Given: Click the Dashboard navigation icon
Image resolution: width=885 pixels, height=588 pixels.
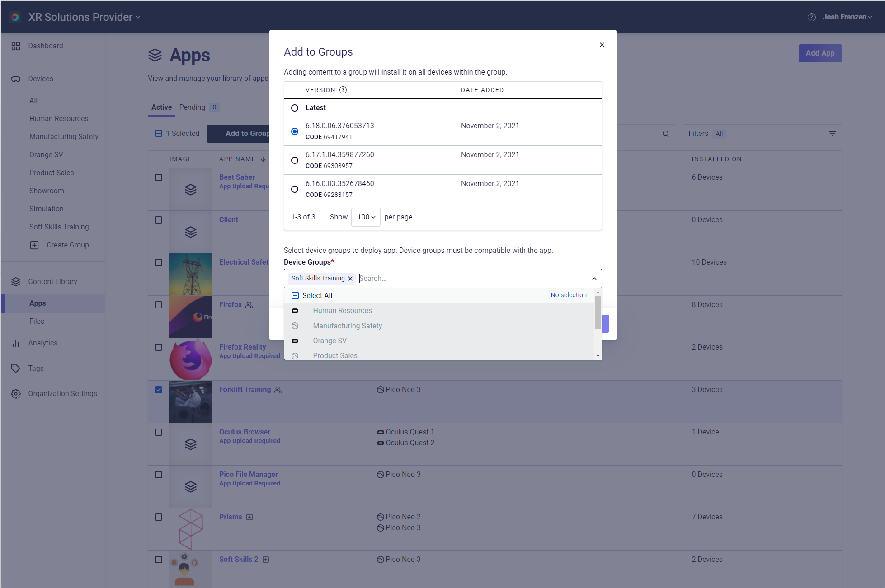Looking at the screenshot, I should (x=16, y=45).
